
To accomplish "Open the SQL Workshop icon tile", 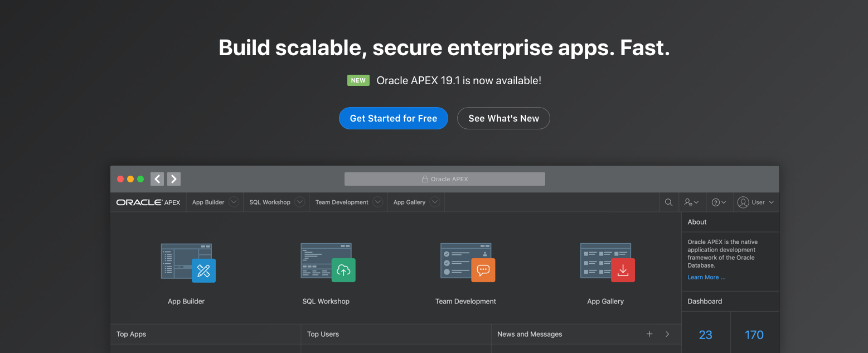I will [x=327, y=263].
